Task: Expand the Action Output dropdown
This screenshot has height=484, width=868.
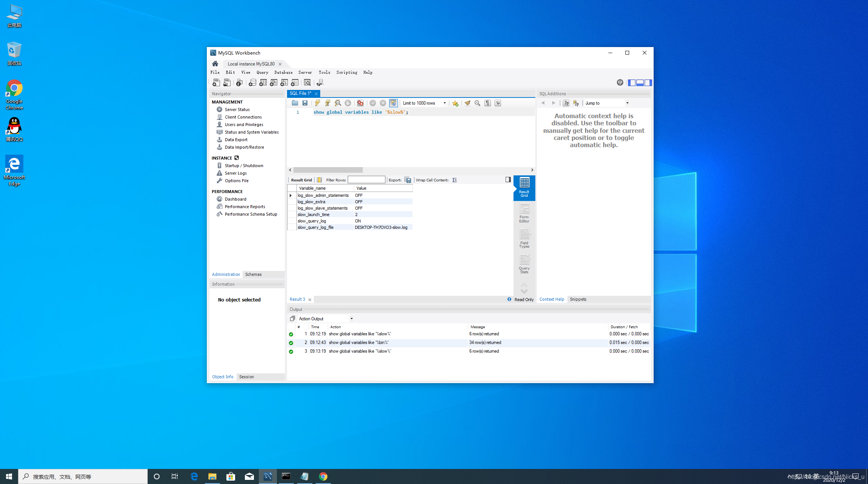Action: coord(351,319)
